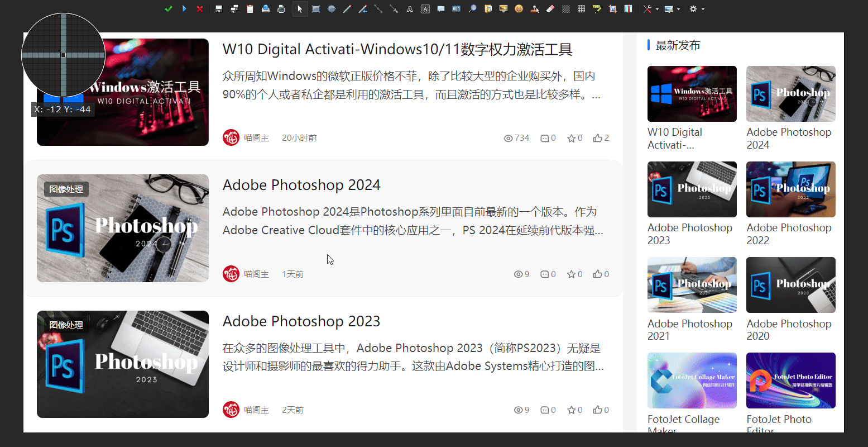The image size is (868, 447).
Task: Confirm capture with the green checkmark
Action: [169, 9]
